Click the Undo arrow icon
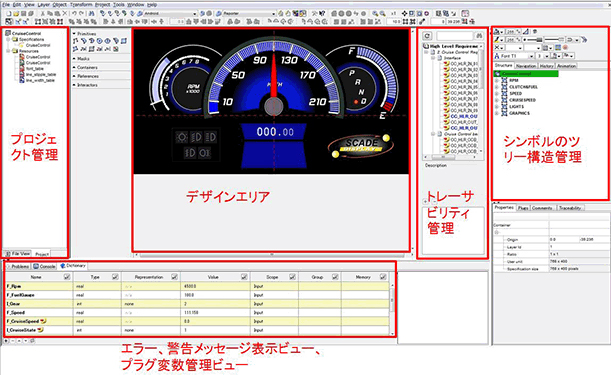The image size is (611, 375). tap(74, 13)
